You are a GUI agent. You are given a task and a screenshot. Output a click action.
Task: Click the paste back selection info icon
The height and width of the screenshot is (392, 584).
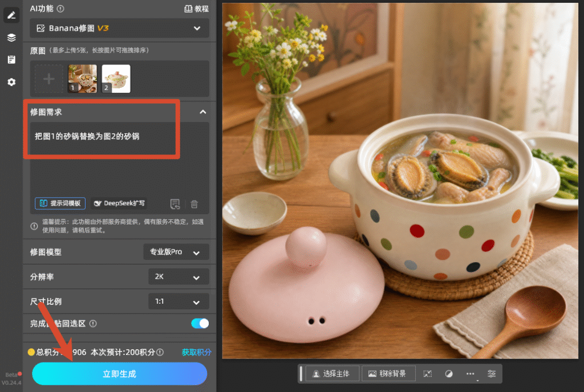coord(93,324)
